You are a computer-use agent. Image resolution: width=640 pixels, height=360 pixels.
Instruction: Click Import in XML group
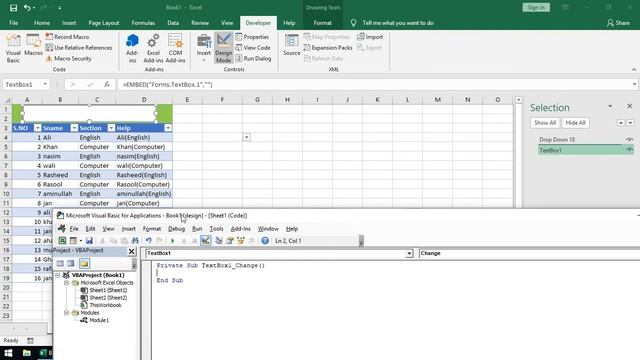pyautogui.click(x=370, y=37)
